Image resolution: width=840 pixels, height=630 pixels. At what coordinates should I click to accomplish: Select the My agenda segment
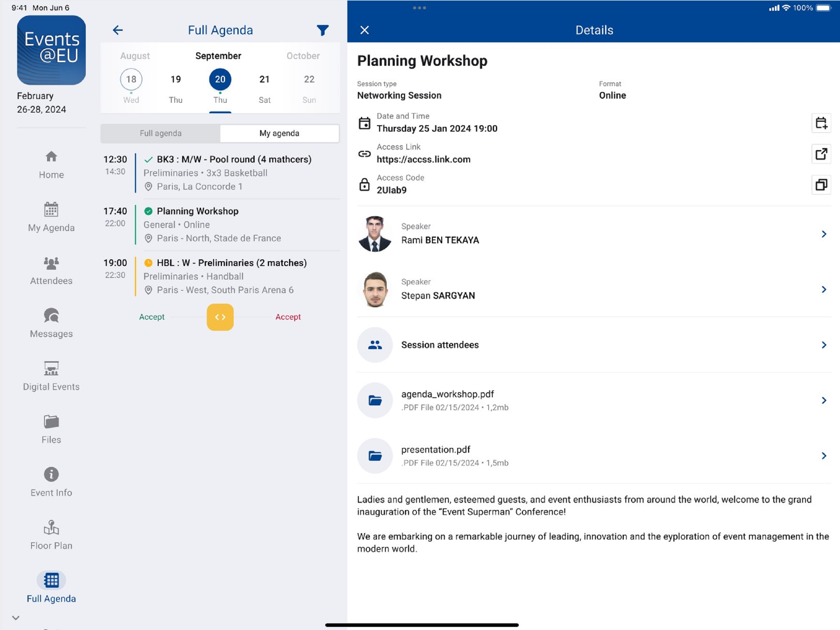pos(279,134)
